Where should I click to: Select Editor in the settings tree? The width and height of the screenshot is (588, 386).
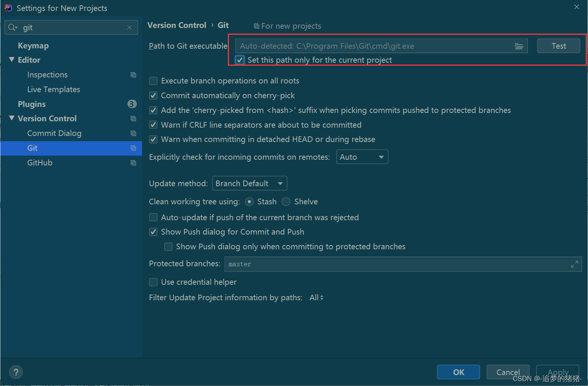[29, 60]
